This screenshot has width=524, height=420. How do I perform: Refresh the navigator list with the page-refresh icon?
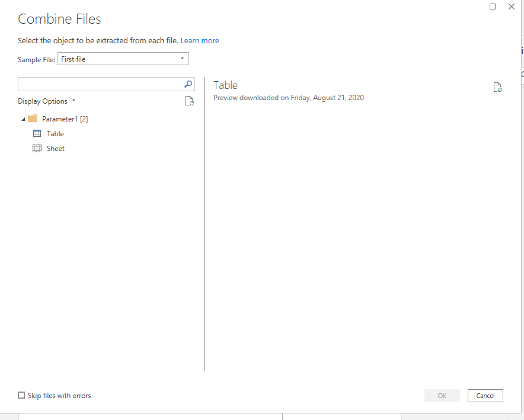(x=190, y=101)
